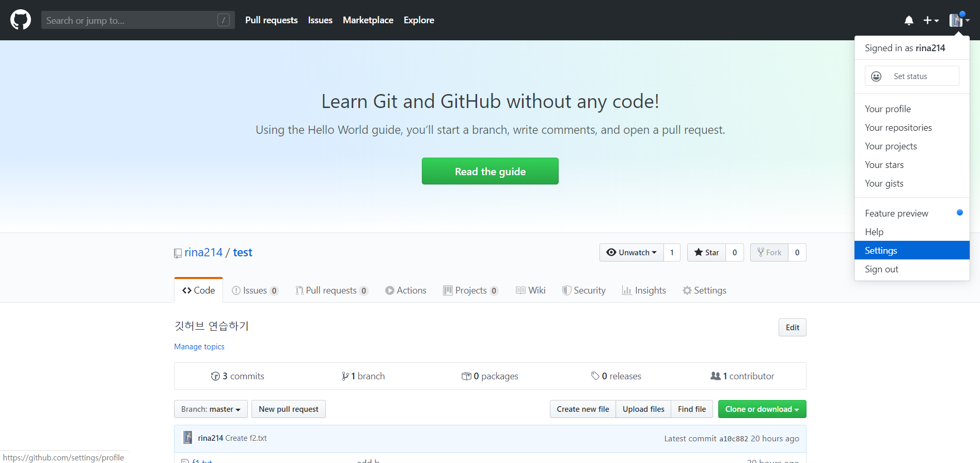Click the fork count 0
This screenshot has width=980, height=463.
tap(797, 252)
